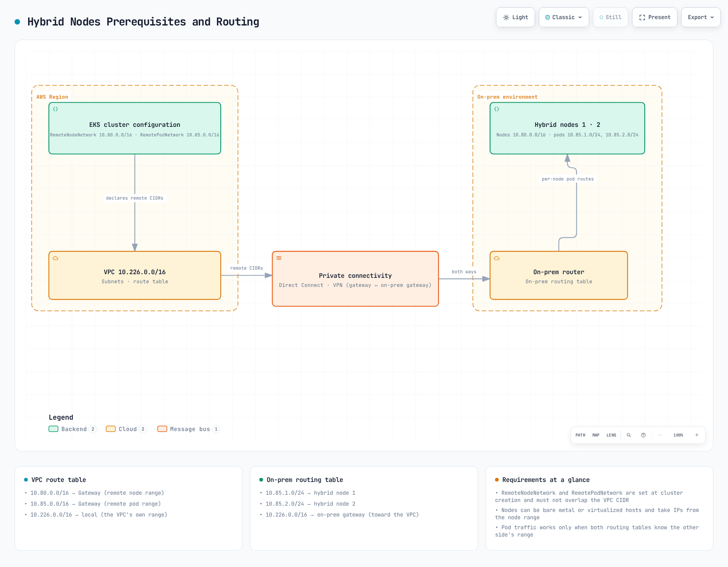Click the cloud icon on On-prem router

pyautogui.click(x=497, y=258)
